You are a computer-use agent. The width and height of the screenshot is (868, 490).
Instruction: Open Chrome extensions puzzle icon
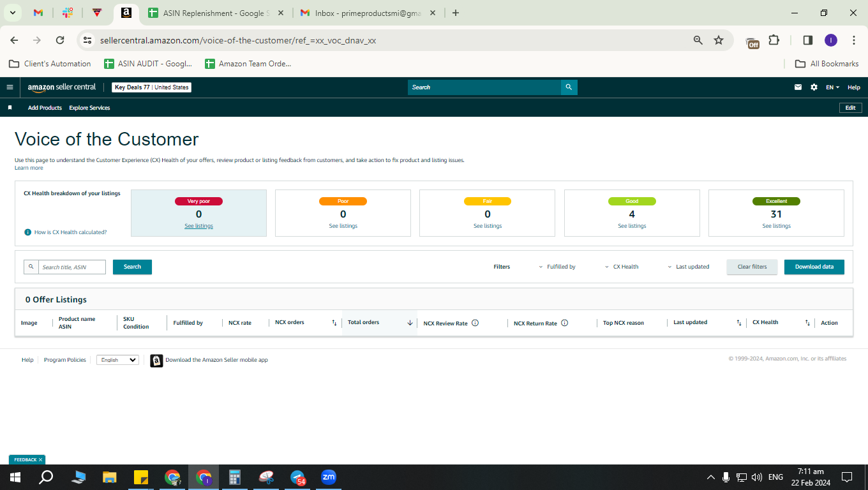[x=774, y=40]
